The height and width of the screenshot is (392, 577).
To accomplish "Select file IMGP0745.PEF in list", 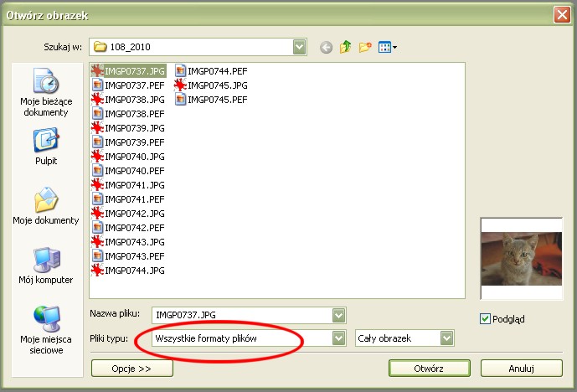I will tap(217, 100).
